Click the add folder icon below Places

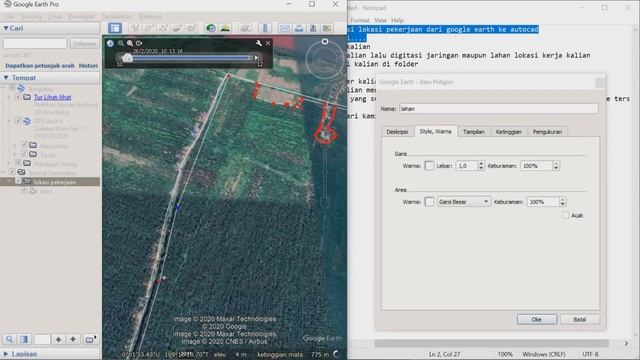tap(90, 339)
